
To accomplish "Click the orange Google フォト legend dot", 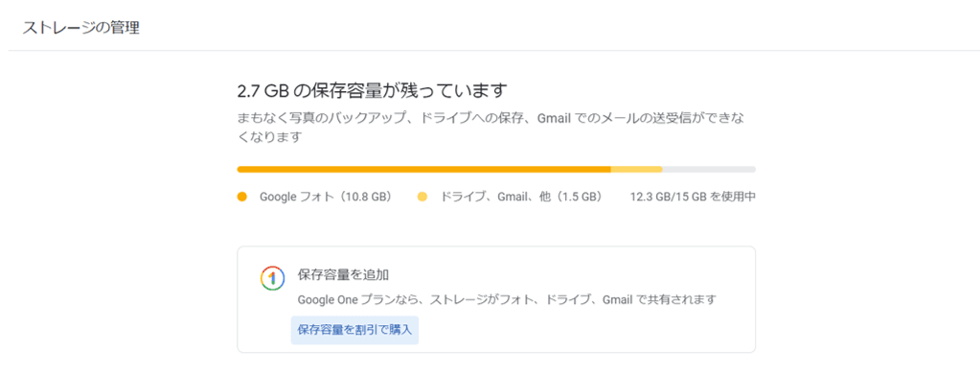I will pyautogui.click(x=243, y=197).
